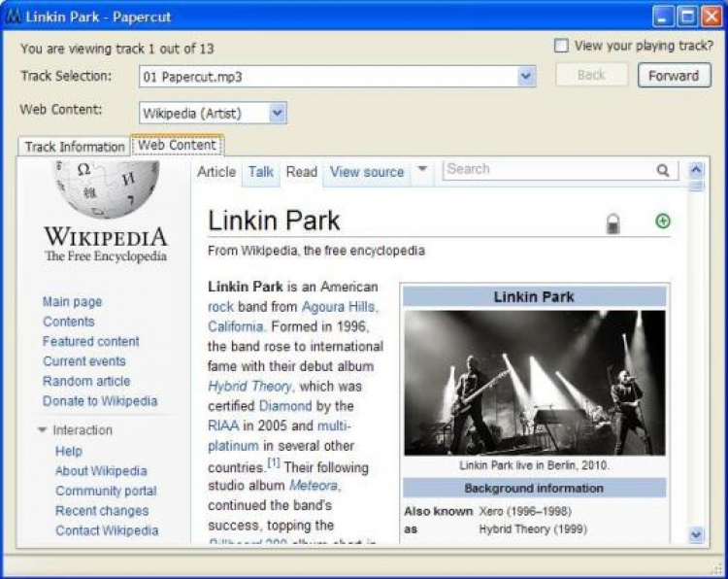Open the View source tab
This screenshot has height=579, width=728.
click(x=367, y=172)
